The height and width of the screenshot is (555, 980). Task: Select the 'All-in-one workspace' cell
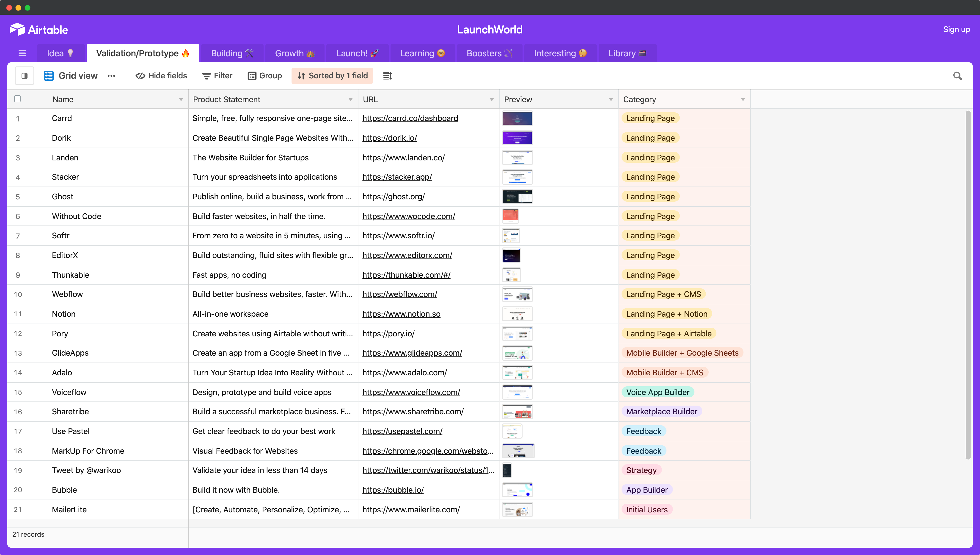click(x=273, y=314)
